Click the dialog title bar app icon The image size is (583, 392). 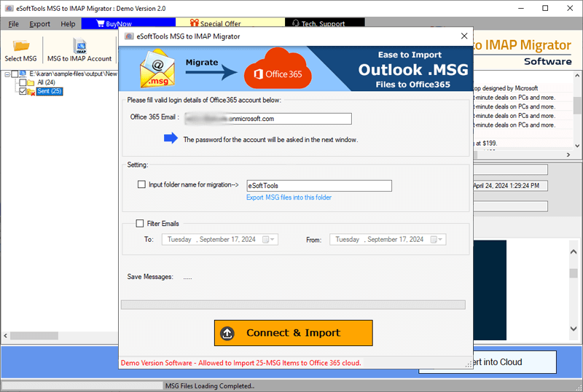[129, 36]
